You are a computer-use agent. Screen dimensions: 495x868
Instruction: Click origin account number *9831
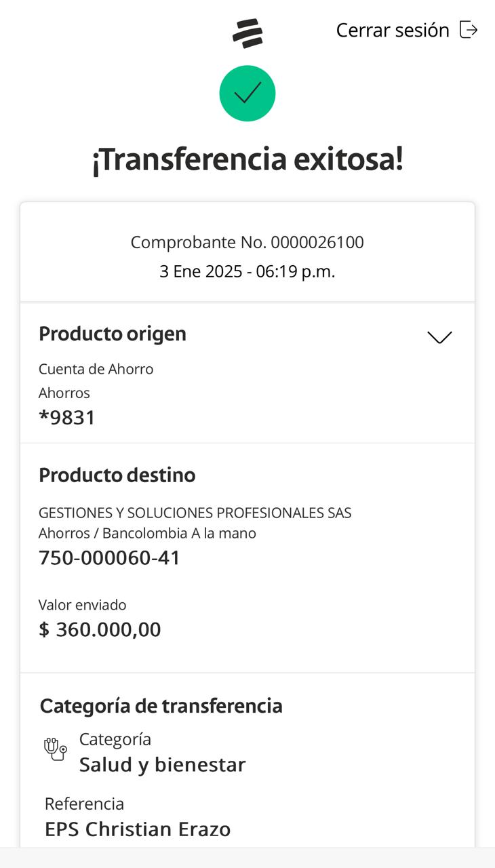tap(67, 418)
